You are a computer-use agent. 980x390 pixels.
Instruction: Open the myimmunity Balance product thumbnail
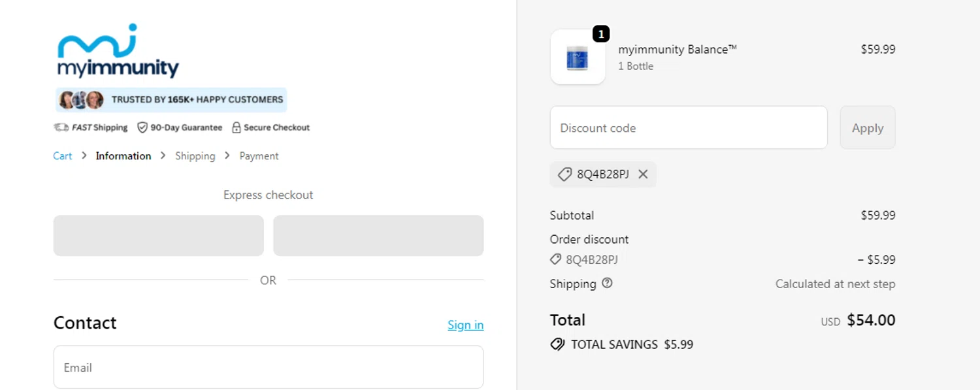click(578, 57)
